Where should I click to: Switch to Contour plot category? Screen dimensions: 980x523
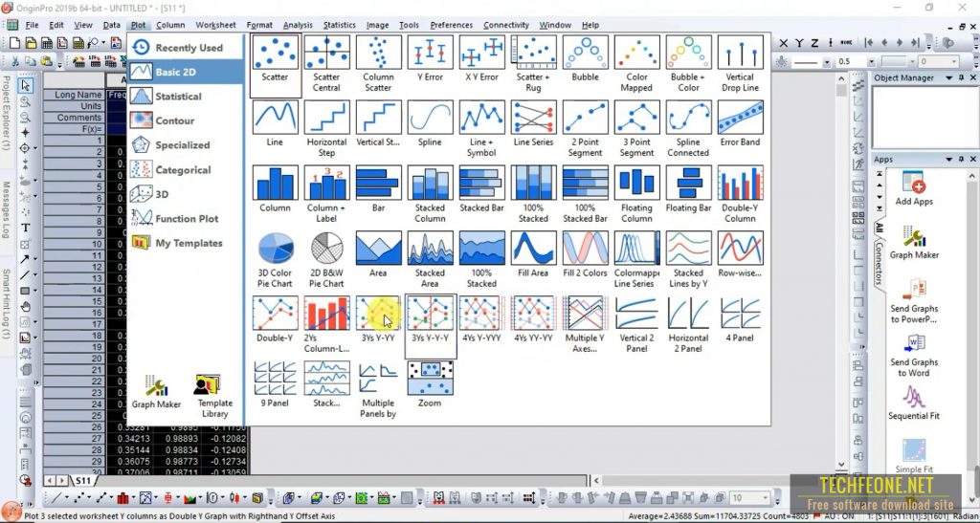coord(186,120)
